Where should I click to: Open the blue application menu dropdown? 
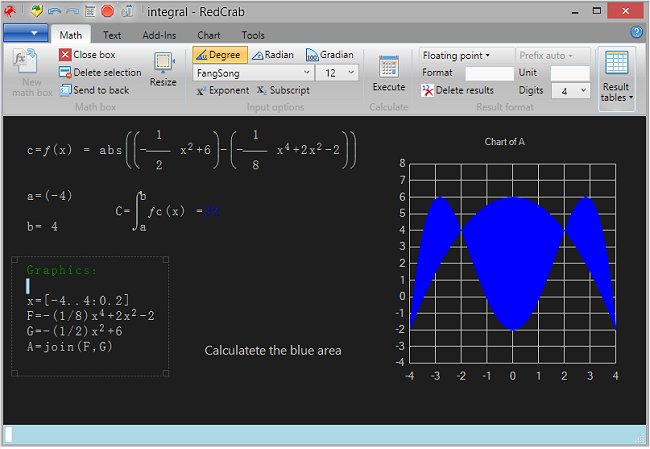pos(26,33)
